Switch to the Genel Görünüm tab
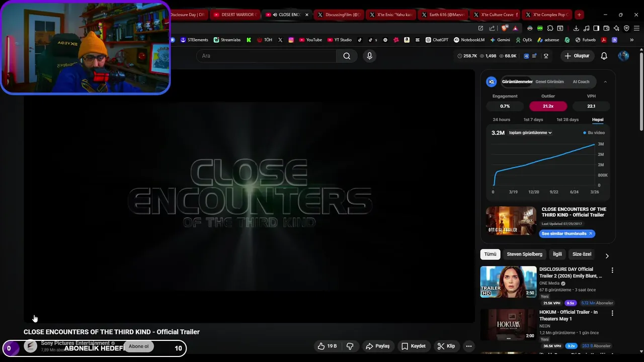The height and width of the screenshot is (362, 644). tap(549, 81)
